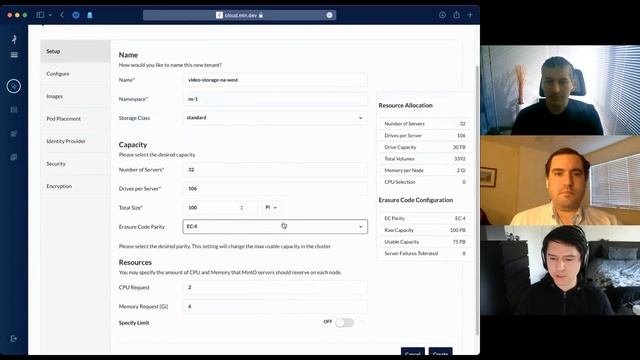The image size is (640, 360).
Task: Click the middle participant video tile
Action: tap(560, 180)
